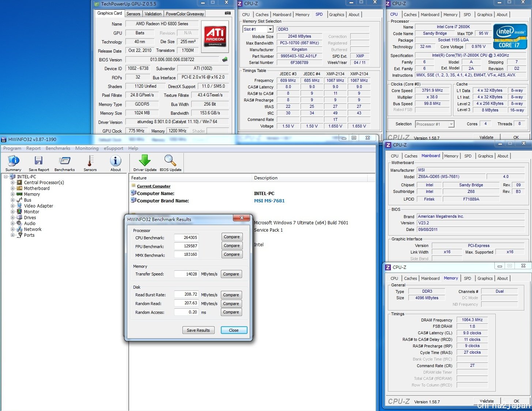The width and height of the screenshot is (532, 411).
Task: Click the ATI Radeon logo in GPU-Z
Action: (x=215, y=36)
